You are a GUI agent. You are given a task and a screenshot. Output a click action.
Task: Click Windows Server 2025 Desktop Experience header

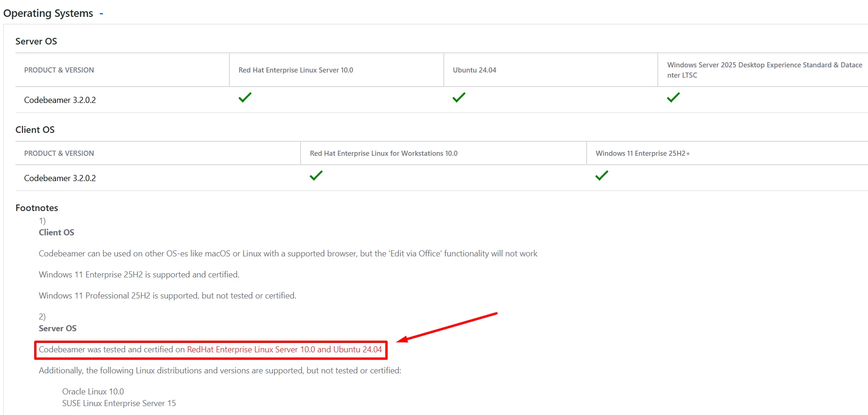pyautogui.click(x=765, y=70)
